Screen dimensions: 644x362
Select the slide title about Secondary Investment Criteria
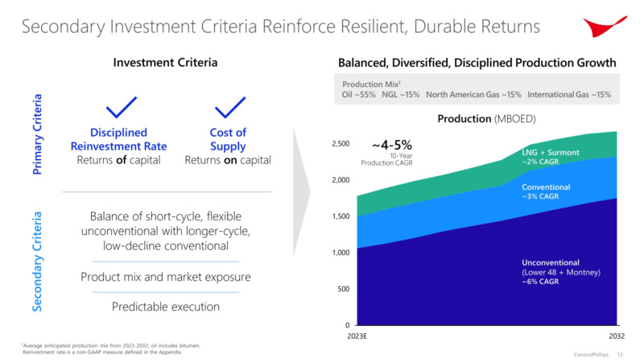(280, 27)
